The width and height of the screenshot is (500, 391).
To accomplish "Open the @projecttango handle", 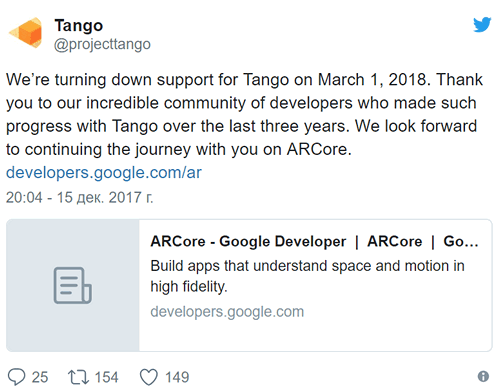I will pyautogui.click(x=102, y=44).
